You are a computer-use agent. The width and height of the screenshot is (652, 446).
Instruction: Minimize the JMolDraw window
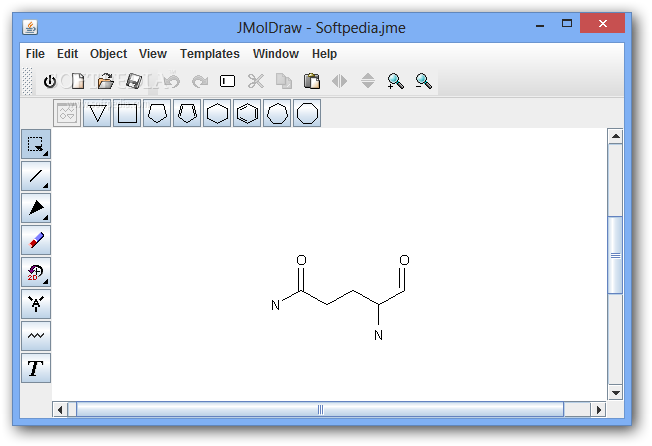pos(540,24)
